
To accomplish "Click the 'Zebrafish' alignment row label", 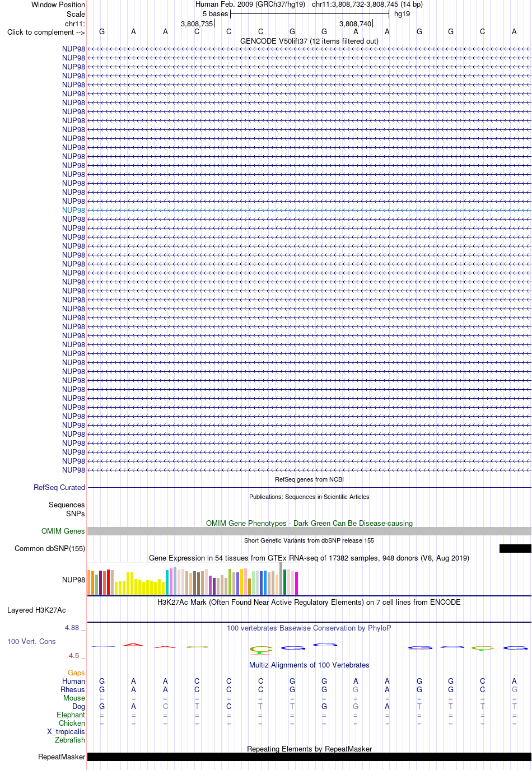I will tap(70, 740).
